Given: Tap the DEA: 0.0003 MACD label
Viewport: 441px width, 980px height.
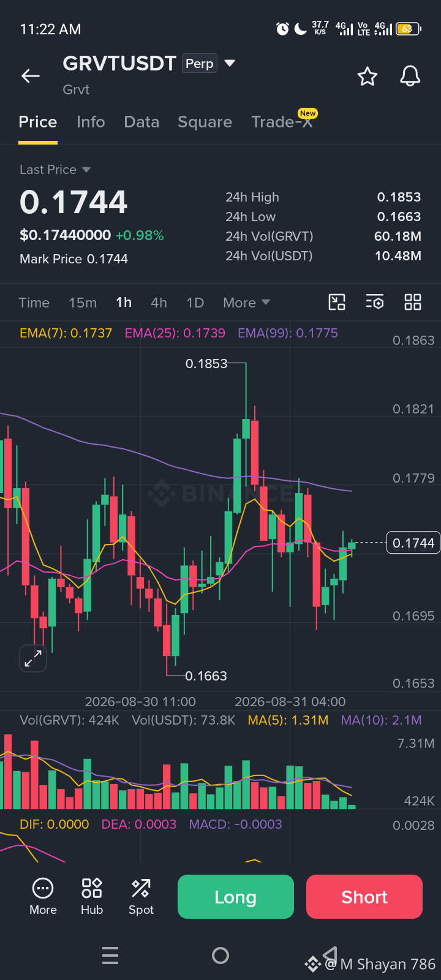Looking at the screenshot, I should (139, 824).
